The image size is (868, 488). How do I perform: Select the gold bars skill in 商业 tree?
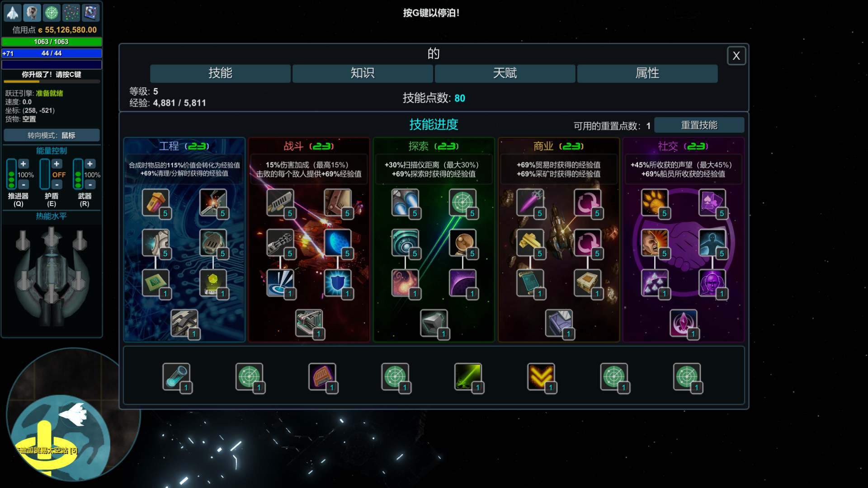click(x=530, y=243)
